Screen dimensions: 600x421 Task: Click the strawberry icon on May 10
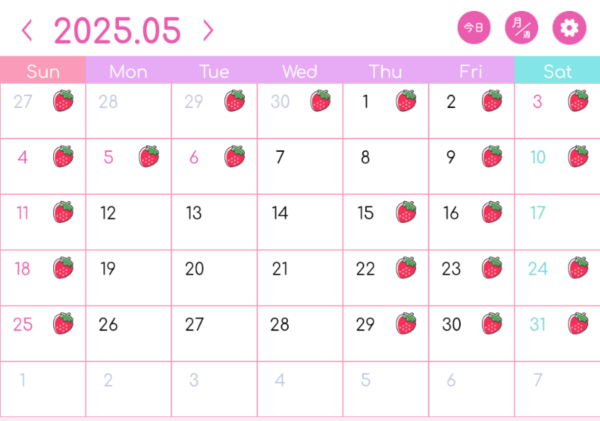tap(578, 156)
